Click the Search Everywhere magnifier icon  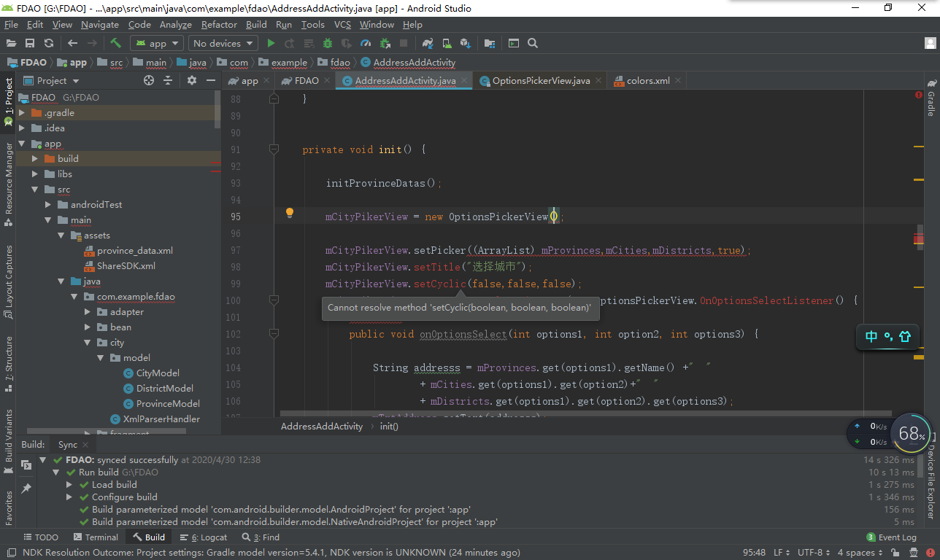point(533,43)
